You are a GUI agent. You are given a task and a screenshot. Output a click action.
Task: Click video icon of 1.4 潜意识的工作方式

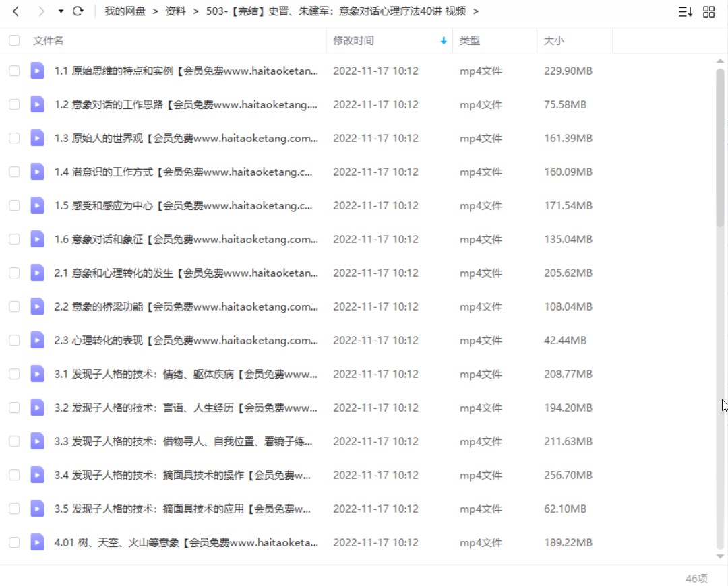point(38,172)
